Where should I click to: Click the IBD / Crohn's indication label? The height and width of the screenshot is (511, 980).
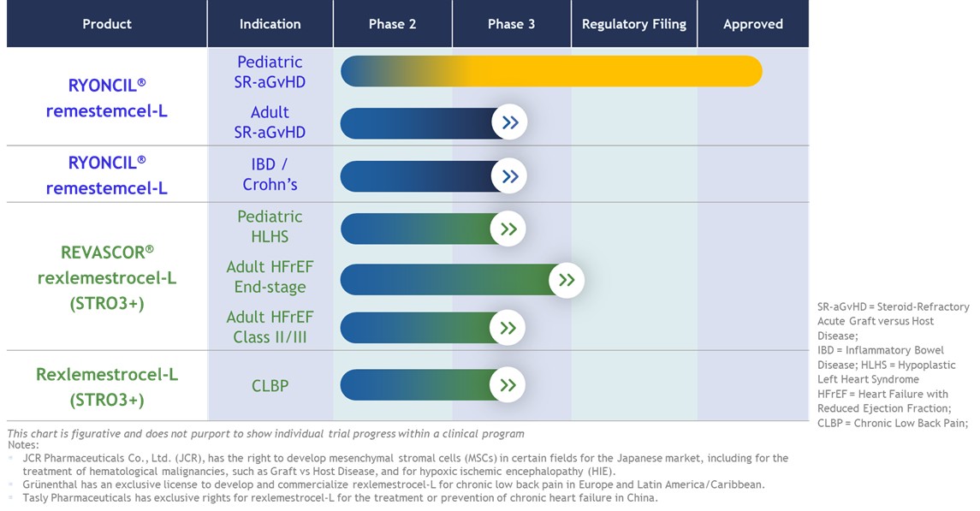pyautogui.click(x=270, y=175)
